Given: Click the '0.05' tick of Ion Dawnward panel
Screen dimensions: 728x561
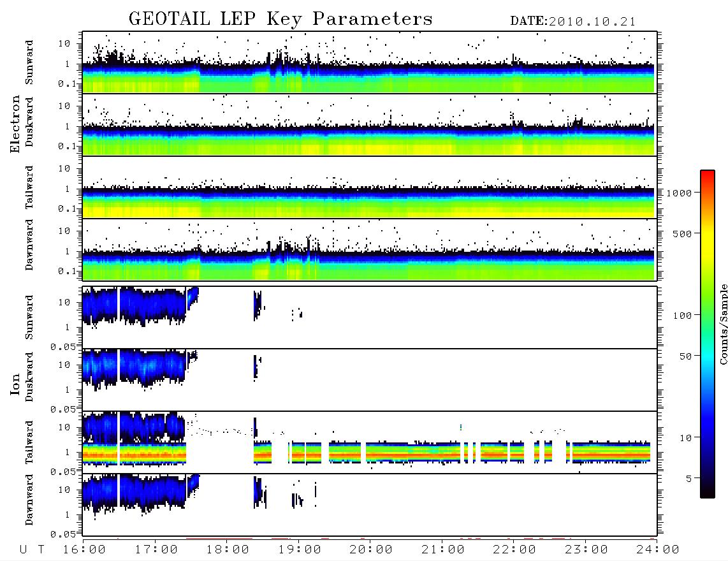Looking at the screenshot, I should pyautogui.click(x=63, y=534).
